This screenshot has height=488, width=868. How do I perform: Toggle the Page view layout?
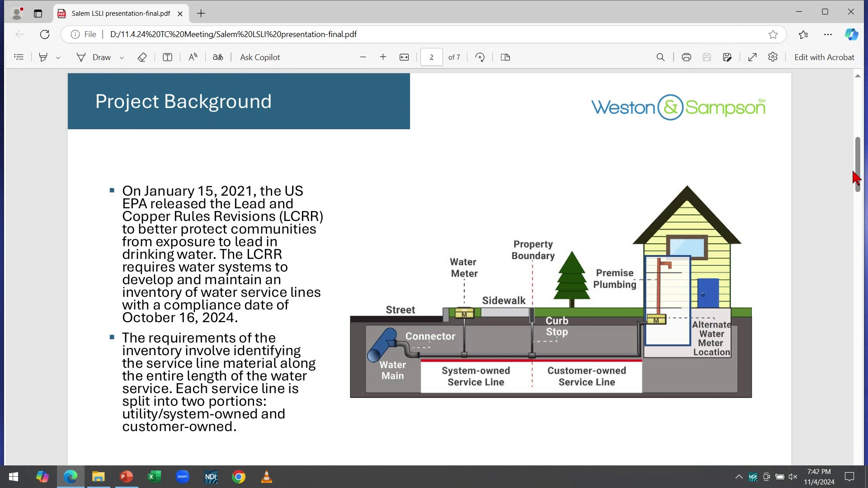click(x=505, y=57)
